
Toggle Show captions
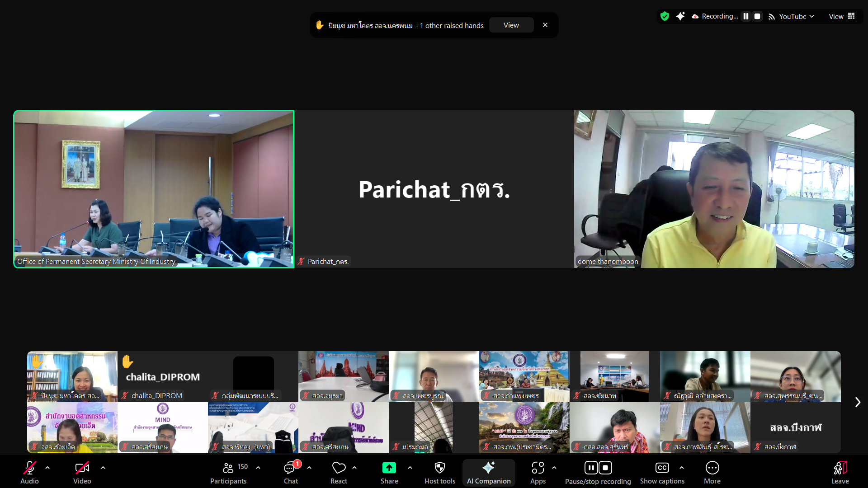662,472
